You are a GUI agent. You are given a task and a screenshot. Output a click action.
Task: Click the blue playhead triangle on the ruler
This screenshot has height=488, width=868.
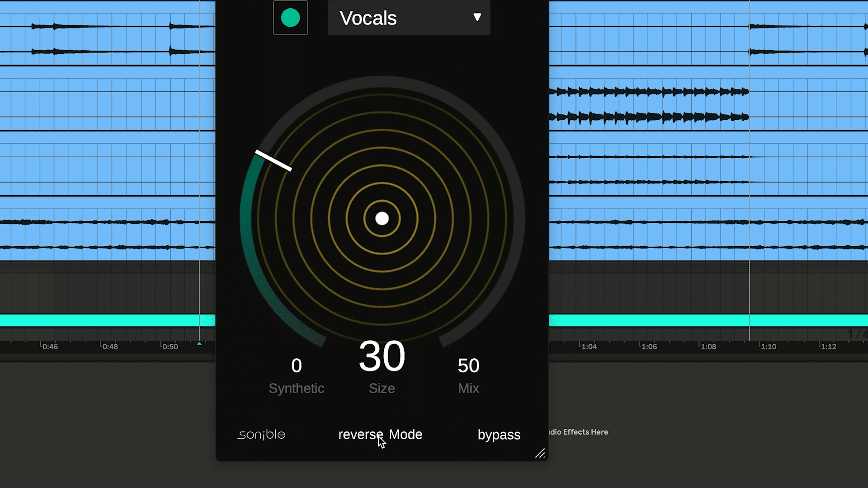coord(199,343)
